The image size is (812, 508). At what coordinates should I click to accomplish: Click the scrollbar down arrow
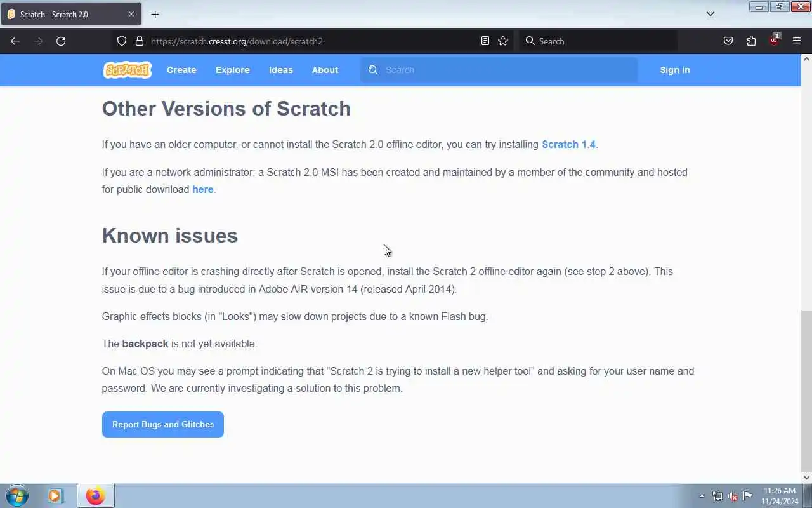(x=806, y=478)
